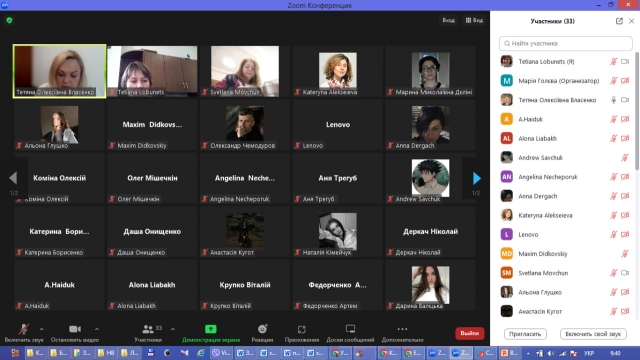Image resolution: width=640 pixels, height=360 pixels.
Task: Click muted mic icon for Andrew Savchuk row
Action: pyautogui.click(x=625, y=158)
